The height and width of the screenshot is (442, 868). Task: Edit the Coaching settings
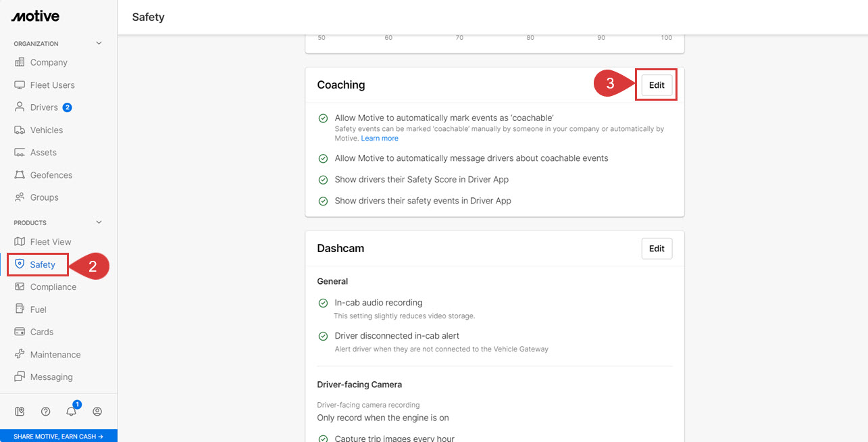click(657, 85)
